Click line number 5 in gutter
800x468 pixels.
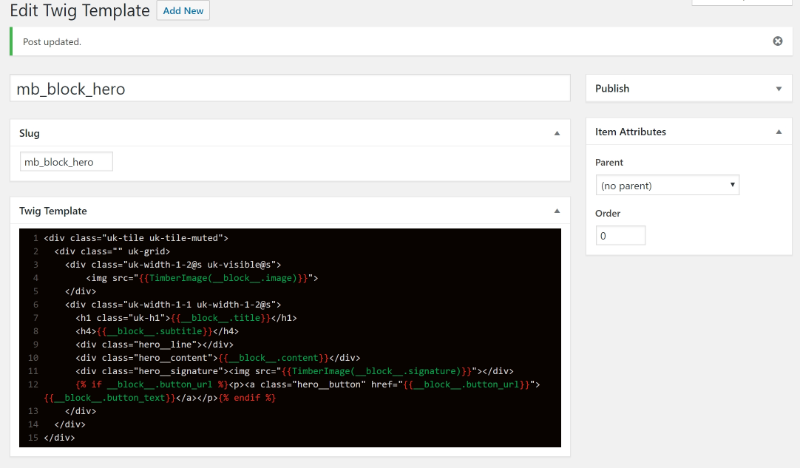click(x=36, y=291)
